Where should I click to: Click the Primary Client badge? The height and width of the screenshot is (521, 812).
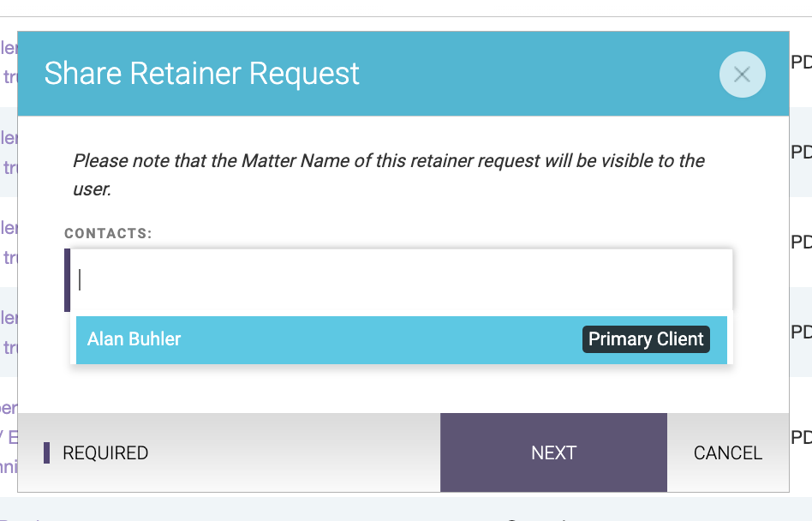[646, 339]
